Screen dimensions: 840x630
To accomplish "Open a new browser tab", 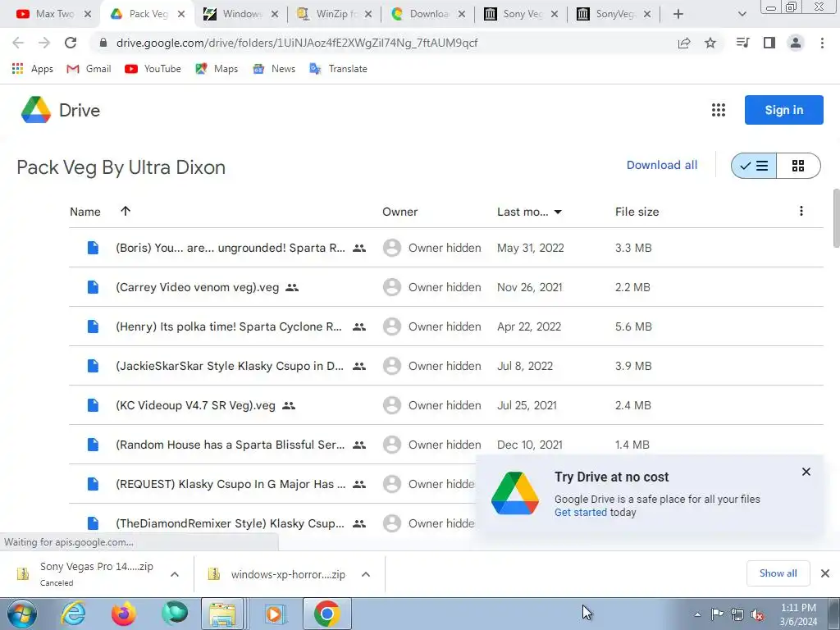I will 678,14.
